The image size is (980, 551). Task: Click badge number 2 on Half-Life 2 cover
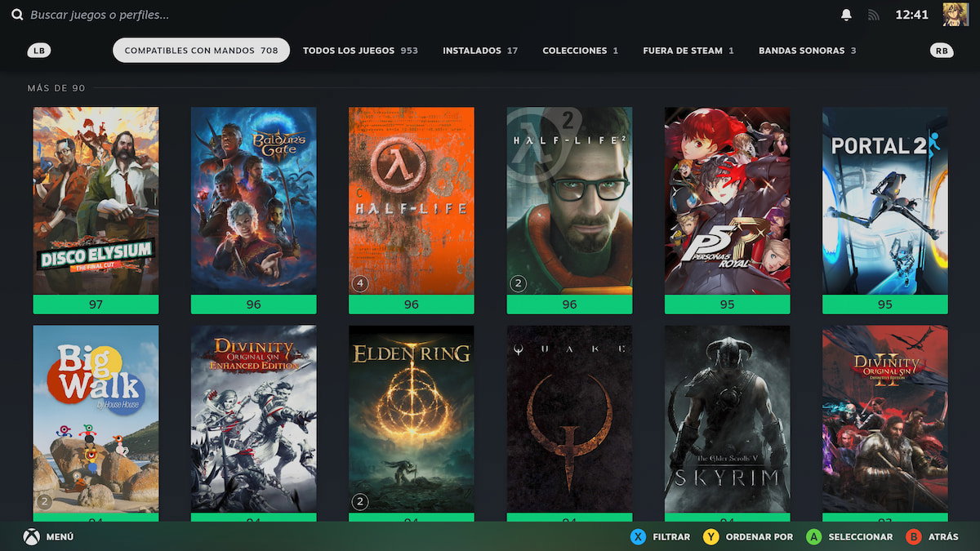[518, 283]
